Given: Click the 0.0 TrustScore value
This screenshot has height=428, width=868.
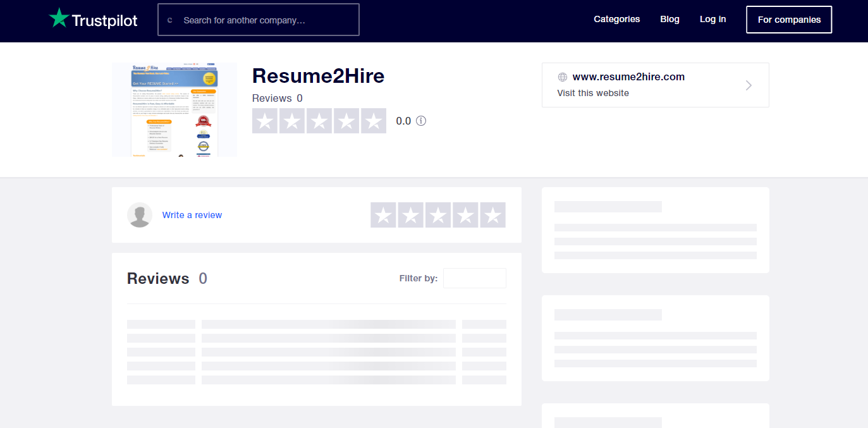Looking at the screenshot, I should pos(403,121).
